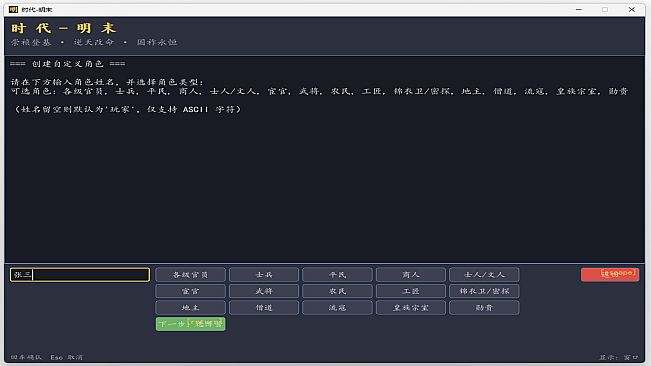Maximize the game window
The image size is (651, 366).
[x=605, y=10]
